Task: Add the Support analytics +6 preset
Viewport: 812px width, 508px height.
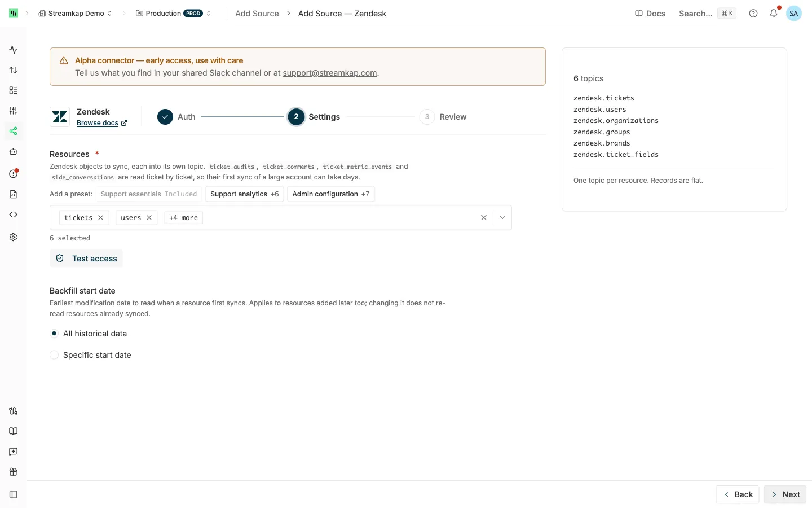Action: [245, 194]
